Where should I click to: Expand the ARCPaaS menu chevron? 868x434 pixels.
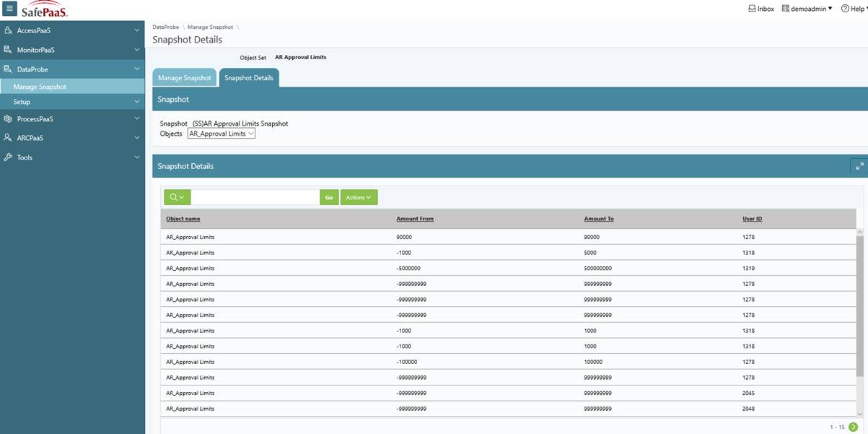click(x=137, y=137)
